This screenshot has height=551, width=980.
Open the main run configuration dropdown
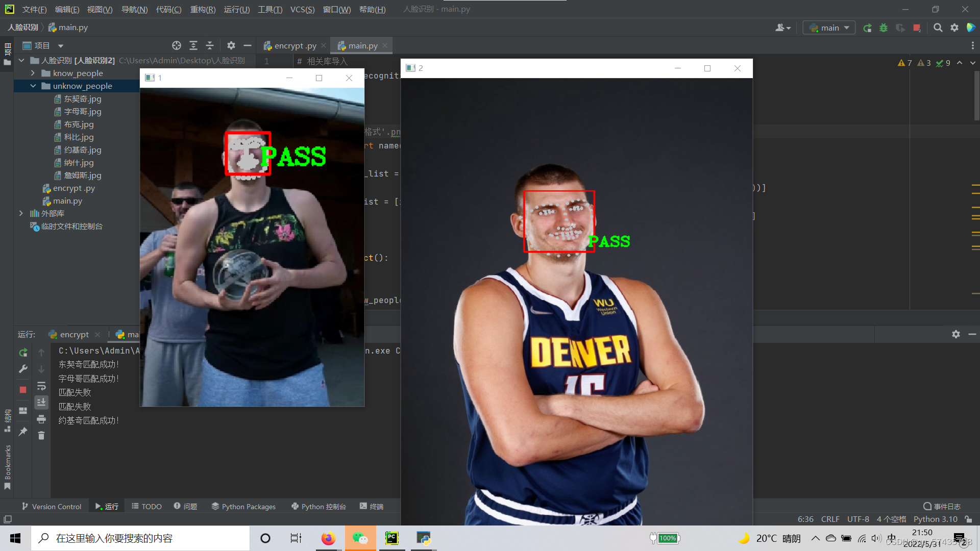(x=829, y=28)
